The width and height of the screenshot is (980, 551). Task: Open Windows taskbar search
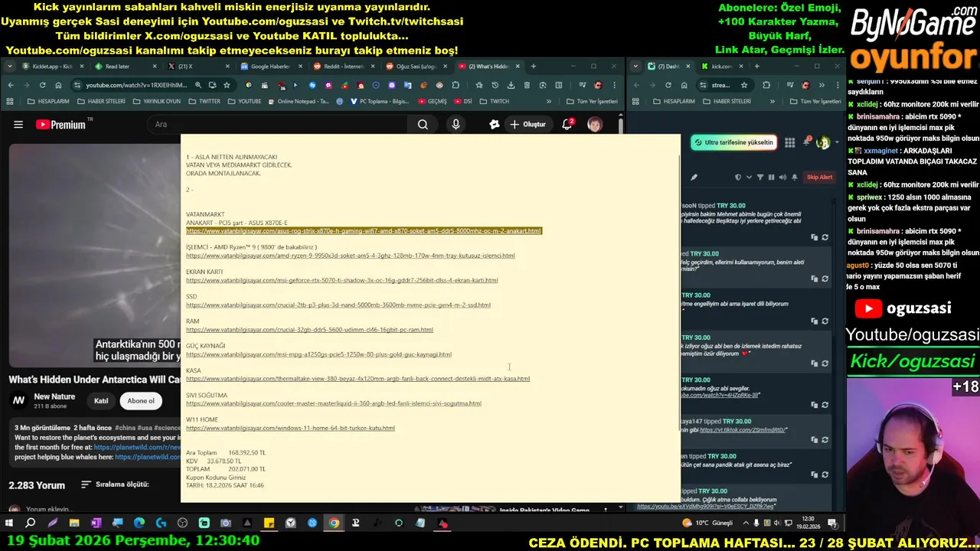point(31,523)
